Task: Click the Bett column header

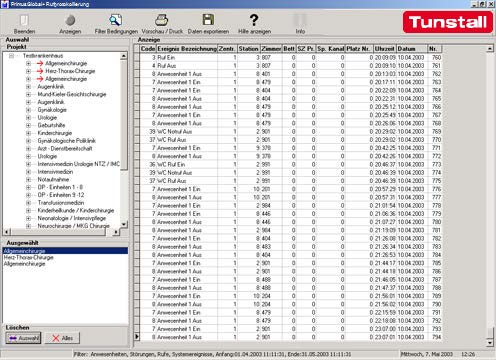Action: (x=289, y=49)
